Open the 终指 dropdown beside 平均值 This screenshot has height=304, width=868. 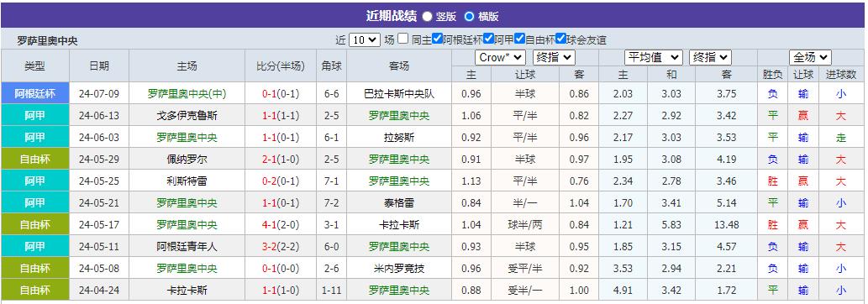[711, 58]
